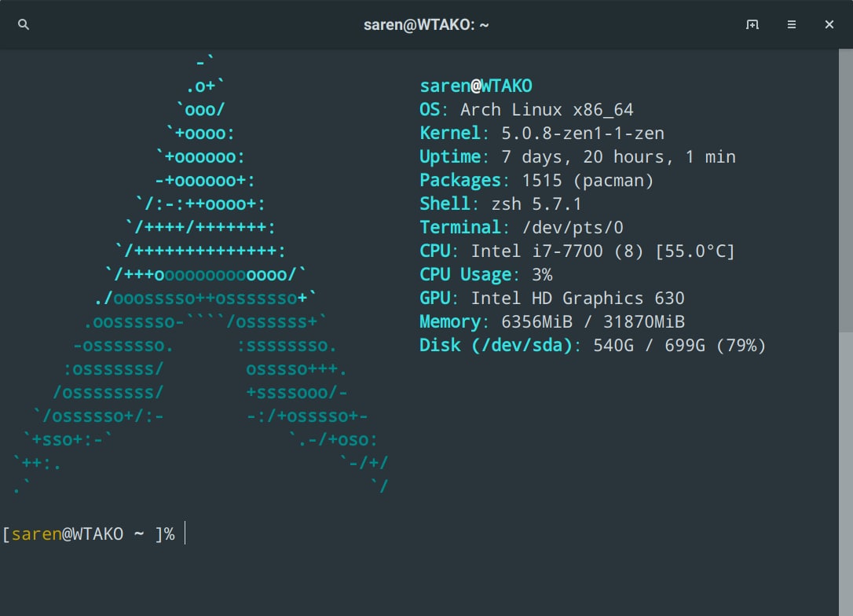The height and width of the screenshot is (616, 853).
Task: Click the text cursor after the prompt
Action: 185,533
